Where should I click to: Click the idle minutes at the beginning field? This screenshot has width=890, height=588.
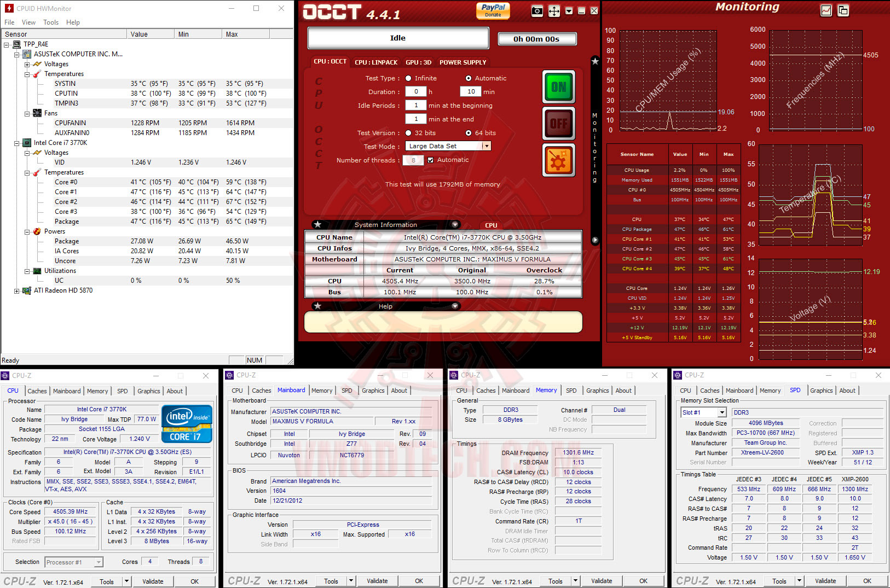[415, 106]
